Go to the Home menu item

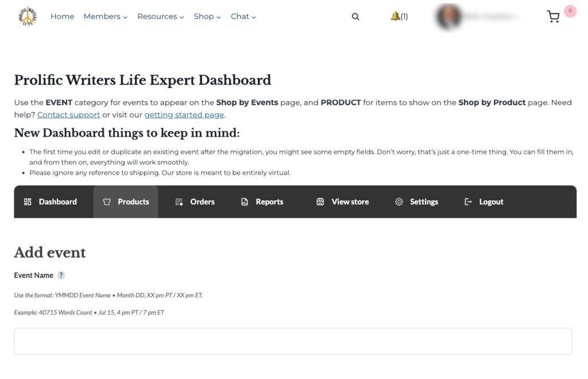[x=62, y=17]
